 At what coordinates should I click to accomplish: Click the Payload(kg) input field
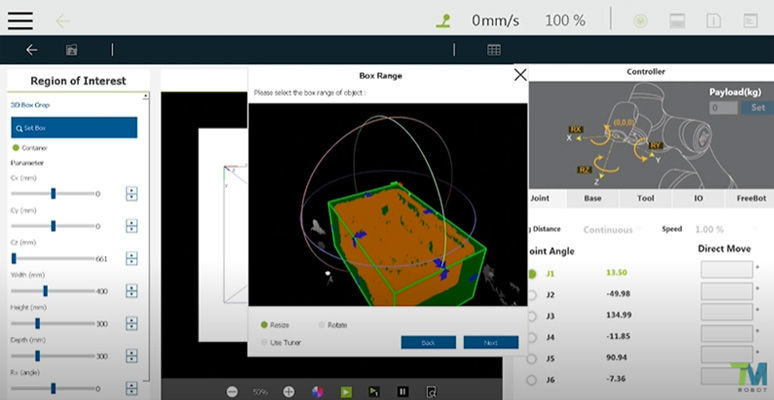coord(724,108)
